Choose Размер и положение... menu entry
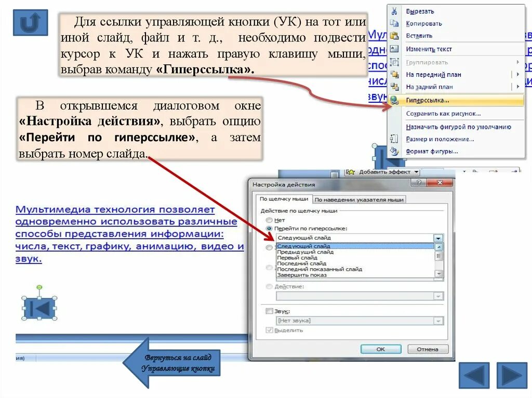This screenshot has height=398, width=532. 456,139
